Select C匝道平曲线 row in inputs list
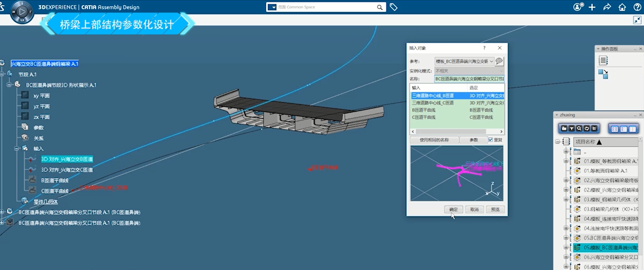Image resolution: width=644 pixels, height=270 pixels. point(457,117)
